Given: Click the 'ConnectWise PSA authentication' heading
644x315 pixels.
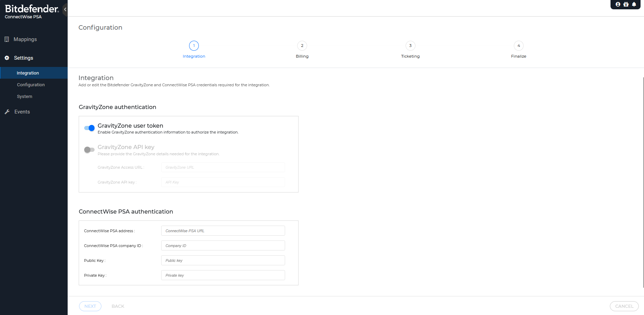Looking at the screenshot, I should [x=126, y=211].
